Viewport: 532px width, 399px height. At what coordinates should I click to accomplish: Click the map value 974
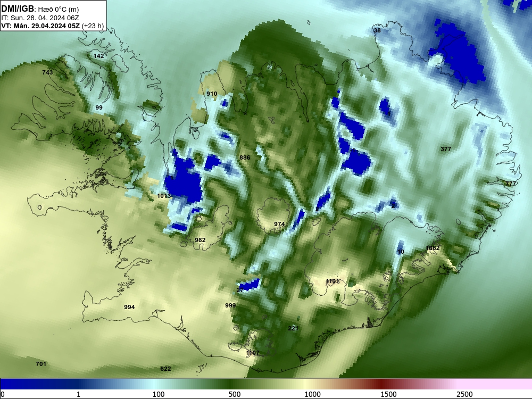coord(279,224)
